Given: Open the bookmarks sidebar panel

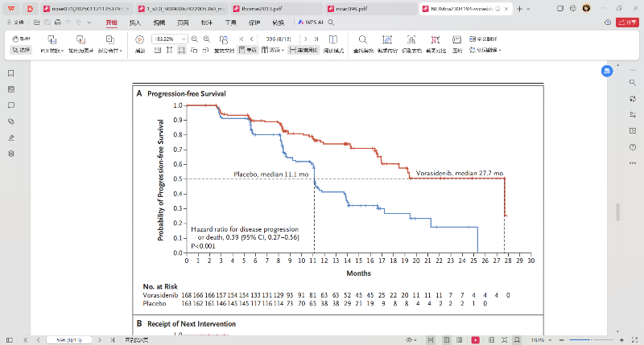Looking at the screenshot, I should pyautogui.click(x=11, y=73).
